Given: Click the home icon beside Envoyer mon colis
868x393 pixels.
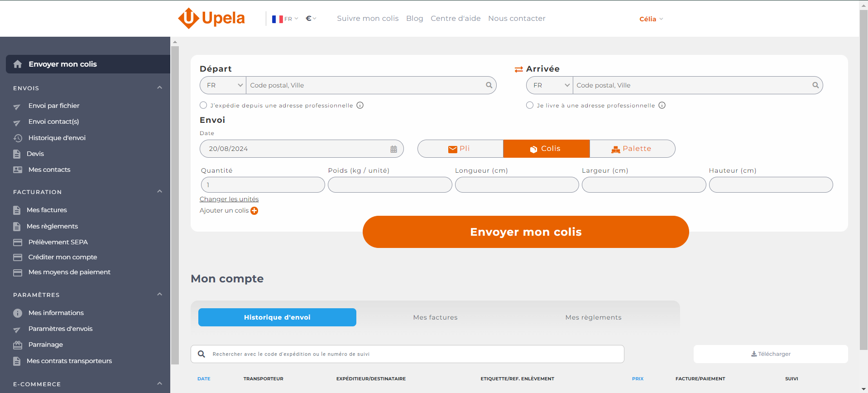Looking at the screenshot, I should pyautogui.click(x=18, y=64).
